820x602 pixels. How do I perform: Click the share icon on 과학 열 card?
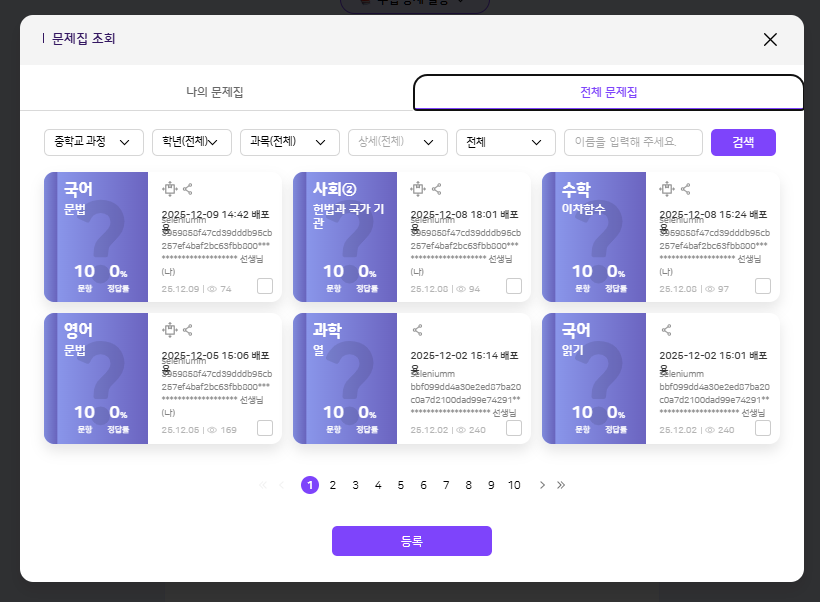(x=418, y=330)
